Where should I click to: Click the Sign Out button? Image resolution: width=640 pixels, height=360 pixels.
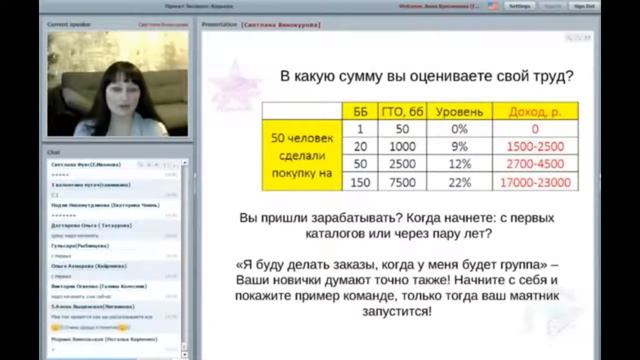coord(584,6)
